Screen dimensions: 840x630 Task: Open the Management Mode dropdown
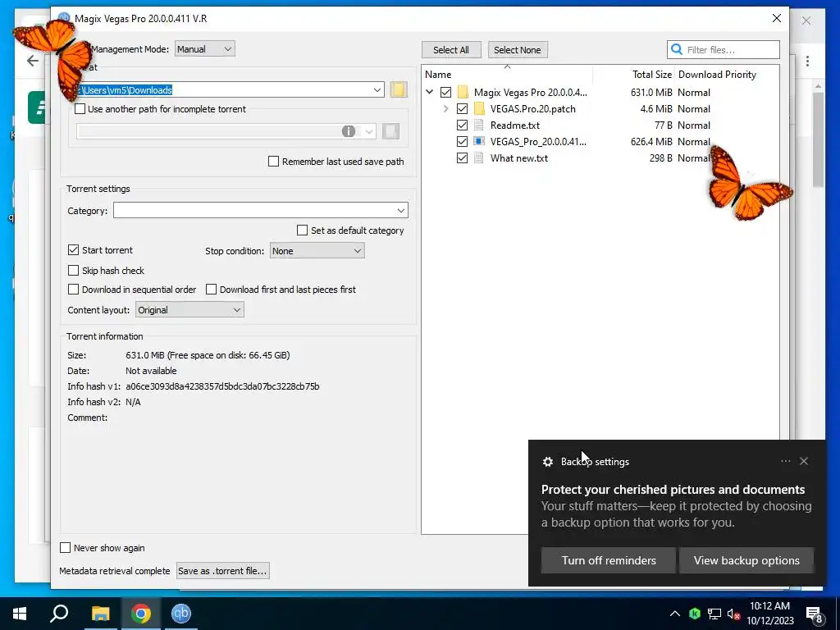[204, 48]
